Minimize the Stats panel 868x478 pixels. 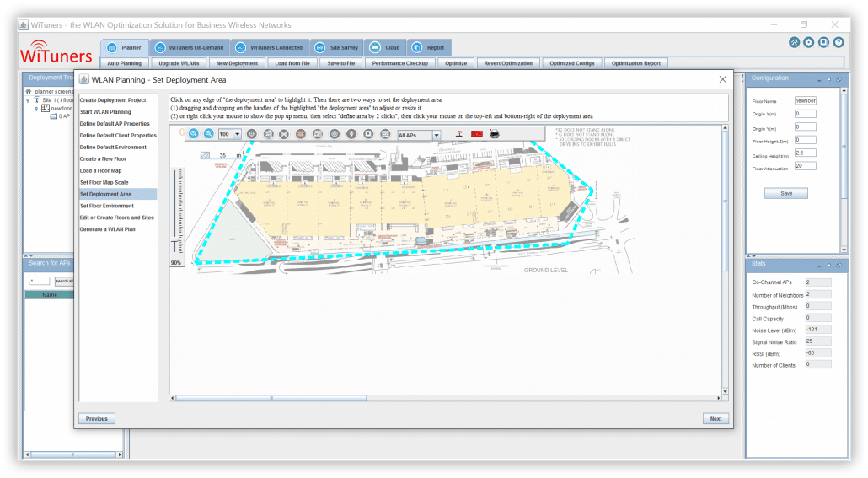[819, 266]
